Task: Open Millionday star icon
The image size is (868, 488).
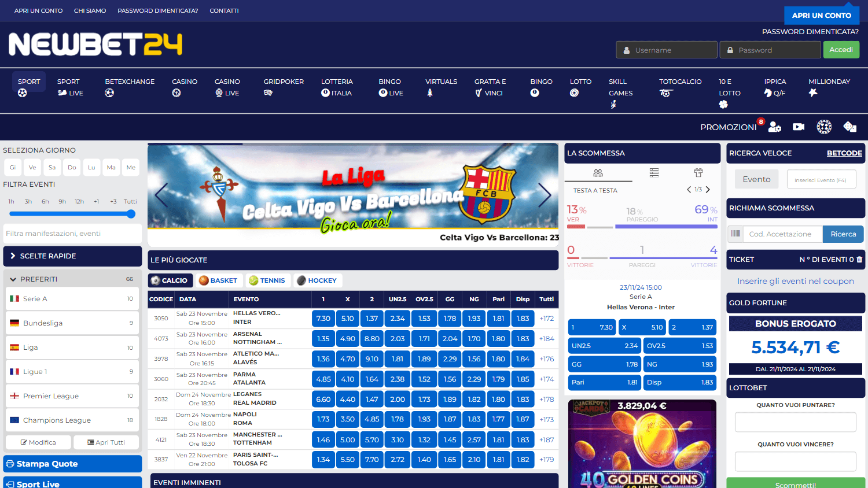Action: [813, 93]
